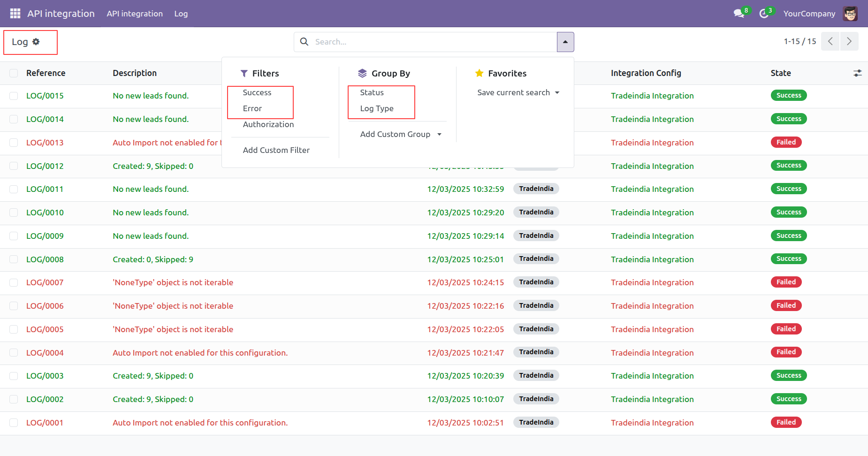Open the conversations chat icon with badge 8
This screenshot has height=456, width=868.
739,14
